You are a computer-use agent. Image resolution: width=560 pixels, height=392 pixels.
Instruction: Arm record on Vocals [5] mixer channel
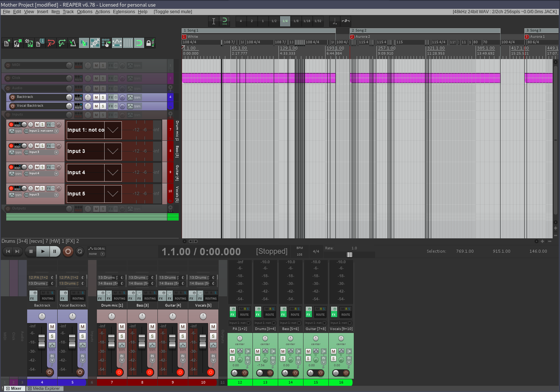211,373
